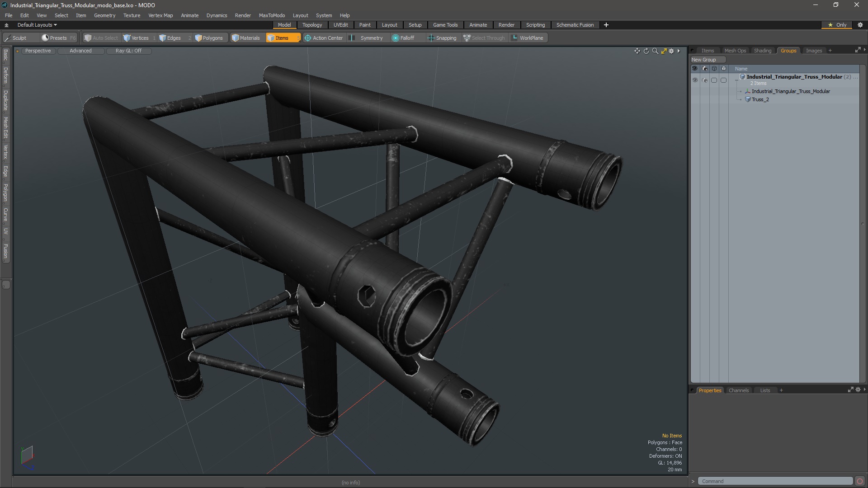The image size is (868, 488).
Task: Open the Default Layouts dropdown
Action: [37, 25]
